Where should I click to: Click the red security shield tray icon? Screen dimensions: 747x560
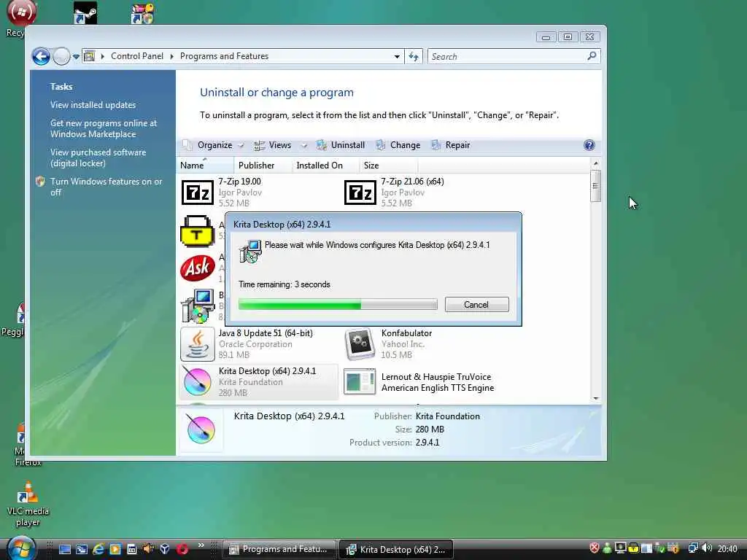[x=594, y=548]
